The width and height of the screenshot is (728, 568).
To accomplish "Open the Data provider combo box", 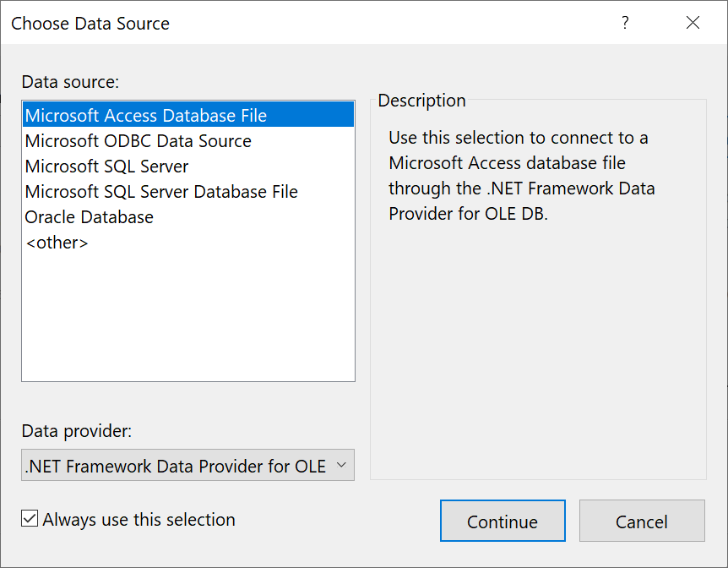I will coord(187,465).
